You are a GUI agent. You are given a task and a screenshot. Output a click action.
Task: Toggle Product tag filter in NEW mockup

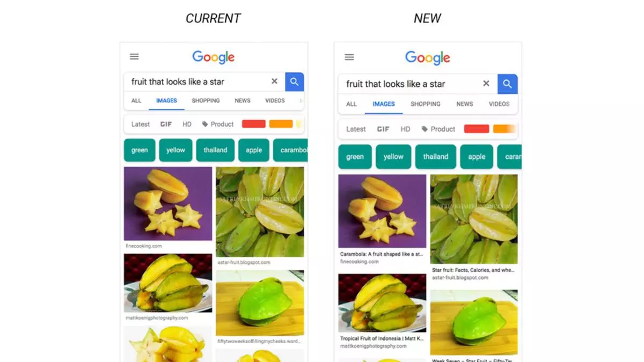click(438, 129)
